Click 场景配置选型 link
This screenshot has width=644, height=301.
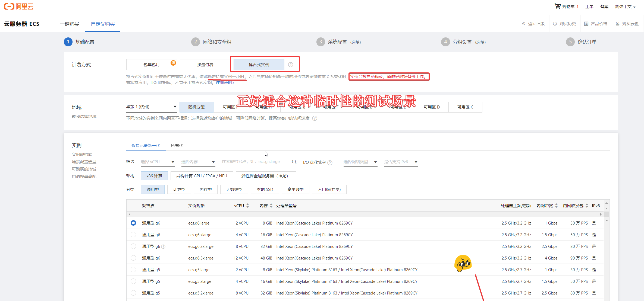point(84,162)
